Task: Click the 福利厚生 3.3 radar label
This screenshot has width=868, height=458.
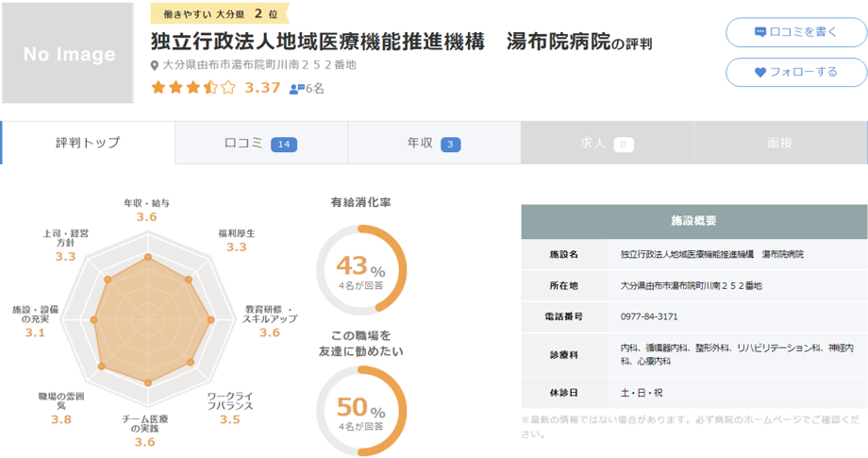Action: point(237,241)
